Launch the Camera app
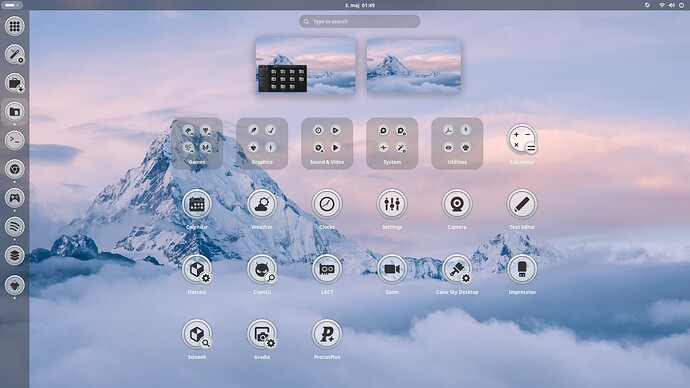The height and width of the screenshot is (388, 690). pyautogui.click(x=457, y=204)
